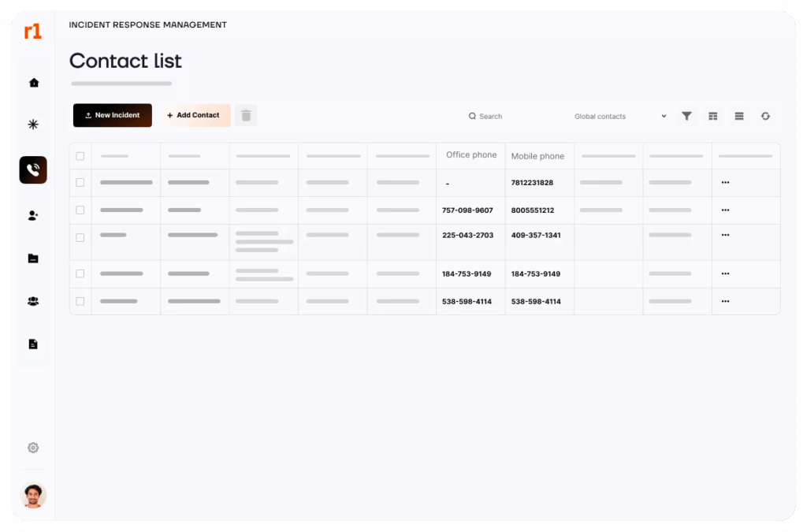The image size is (807, 532).
Task: Click mobile phone 8005551212
Action: click(x=533, y=210)
